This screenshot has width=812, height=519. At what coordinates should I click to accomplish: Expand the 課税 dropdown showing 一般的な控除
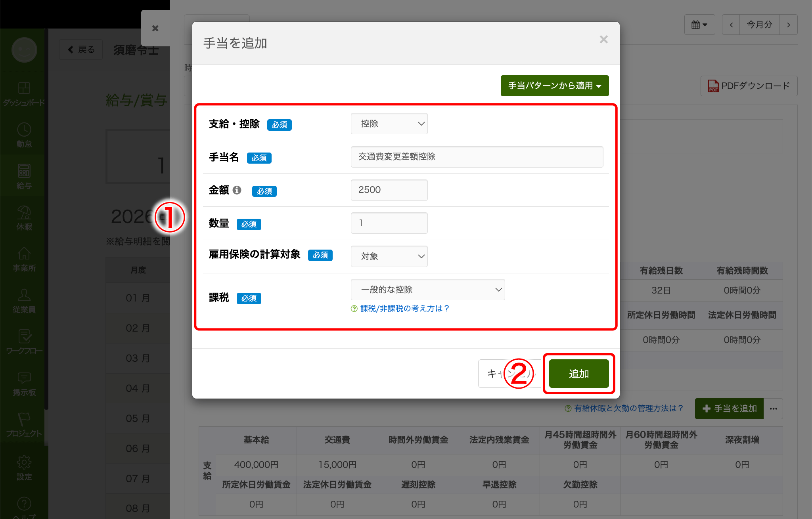(x=428, y=290)
